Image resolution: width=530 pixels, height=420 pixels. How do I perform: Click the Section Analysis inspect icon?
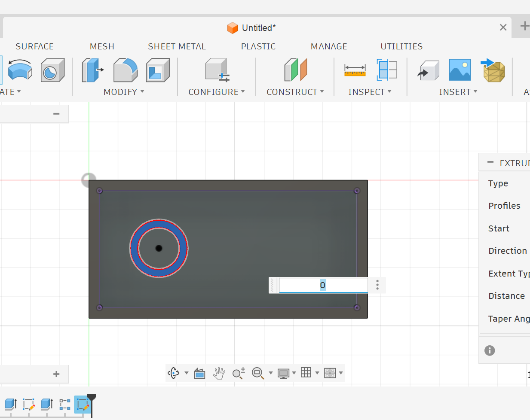[x=387, y=70]
